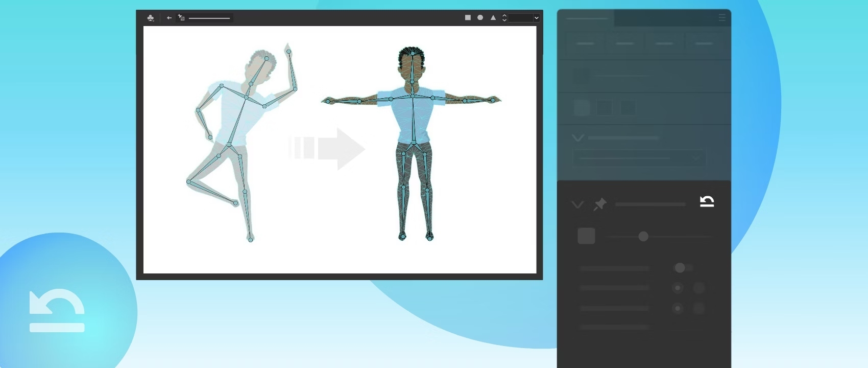Click the slider handle in the rig panel
This screenshot has width=868, height=368.
[643, 237]
